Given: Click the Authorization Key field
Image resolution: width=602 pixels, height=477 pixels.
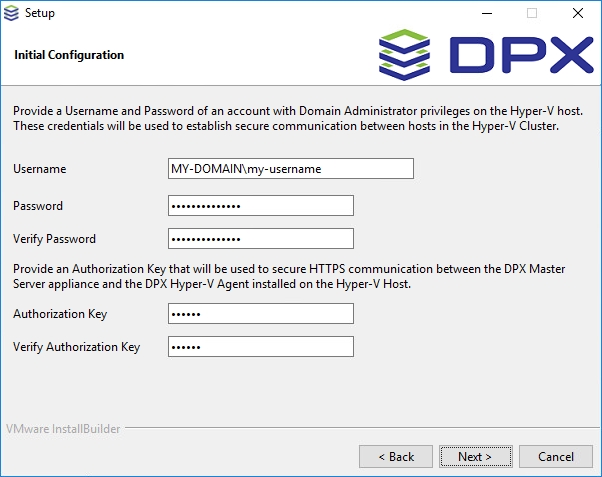Looking at the screenshot, I should point(261,314).
